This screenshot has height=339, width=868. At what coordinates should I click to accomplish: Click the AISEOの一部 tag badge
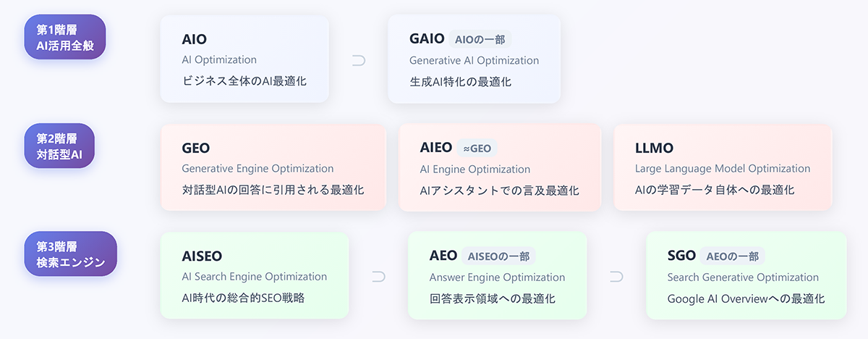(x=499, y=256)
